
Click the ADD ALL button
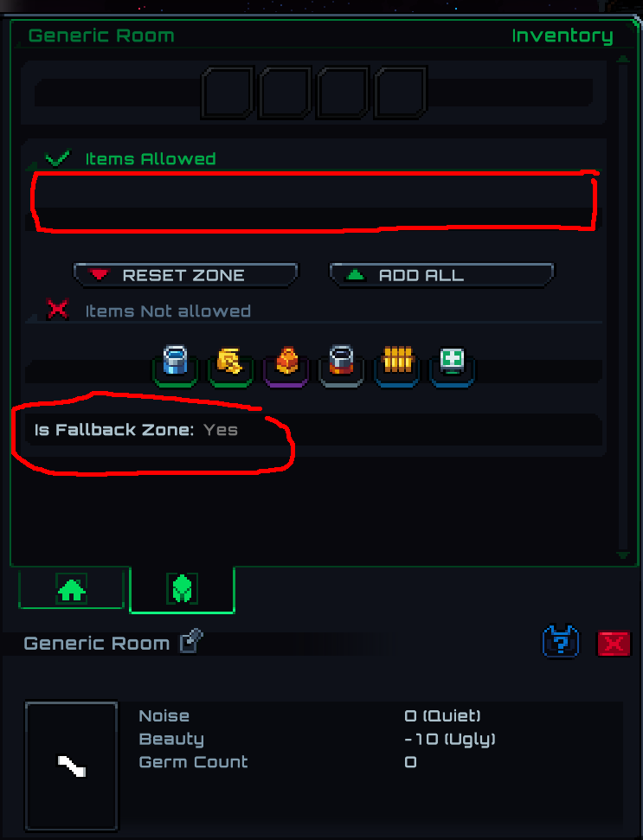[441, 275]
